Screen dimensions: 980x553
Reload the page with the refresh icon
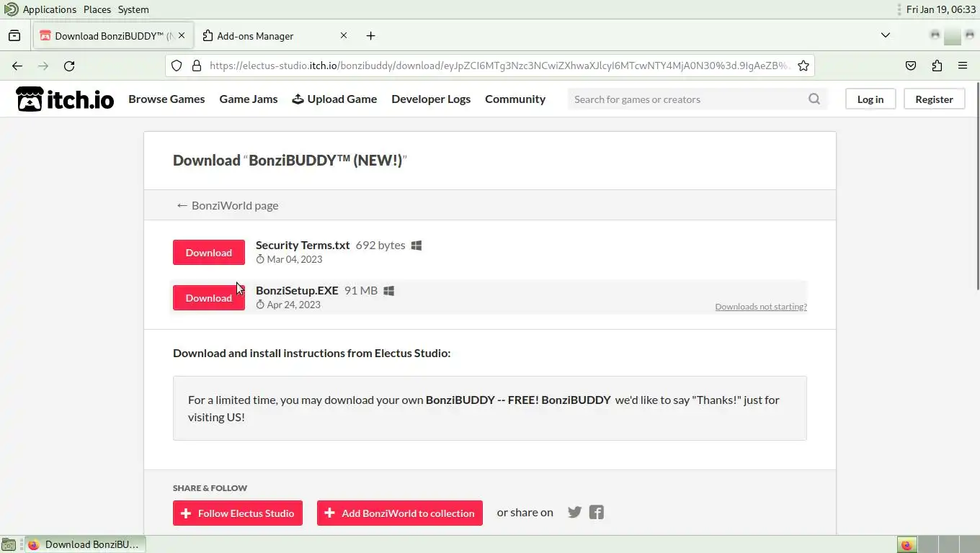[69, 66]
